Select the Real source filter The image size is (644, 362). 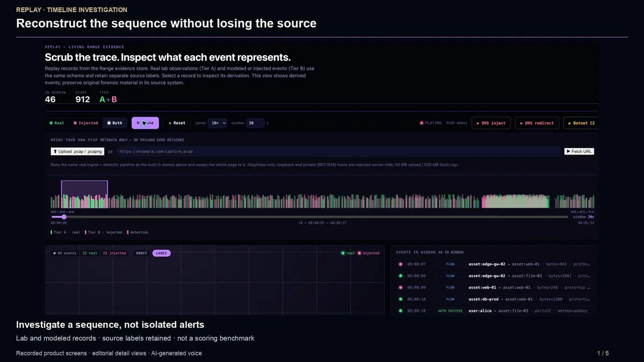pyautogui.click(x=57, y=123)
